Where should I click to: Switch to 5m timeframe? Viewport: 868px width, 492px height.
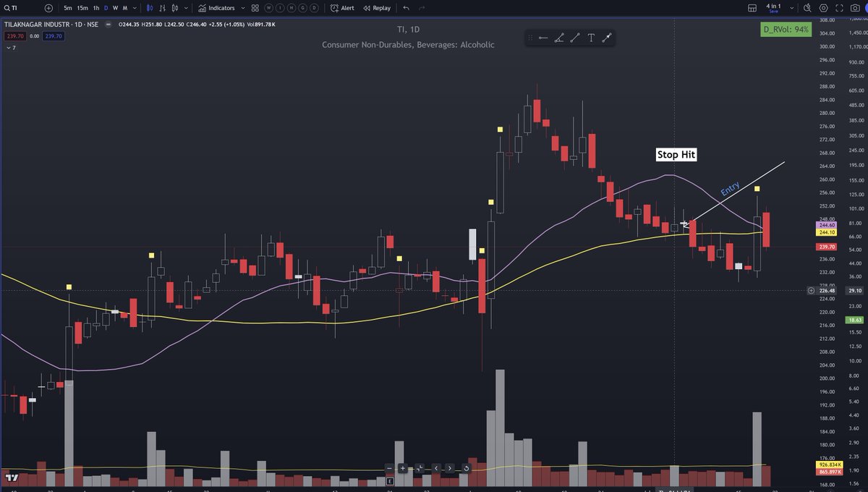point(67,8)
